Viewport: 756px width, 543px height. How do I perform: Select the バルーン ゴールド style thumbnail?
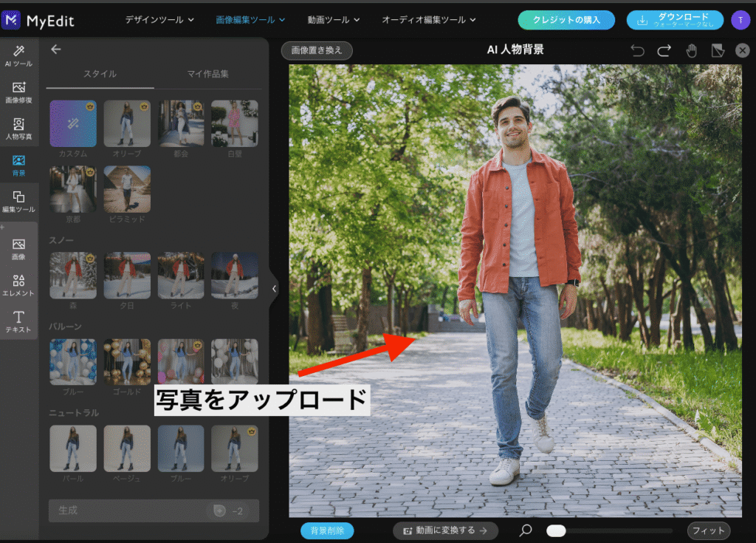[x=127, y=361]
